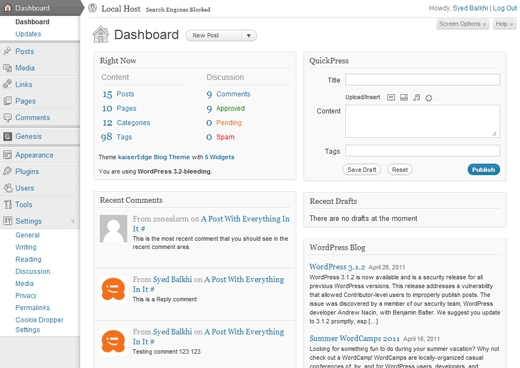
Task: Click orange avatar beside 'This is a Reply comment'
Action: point(113,289)
